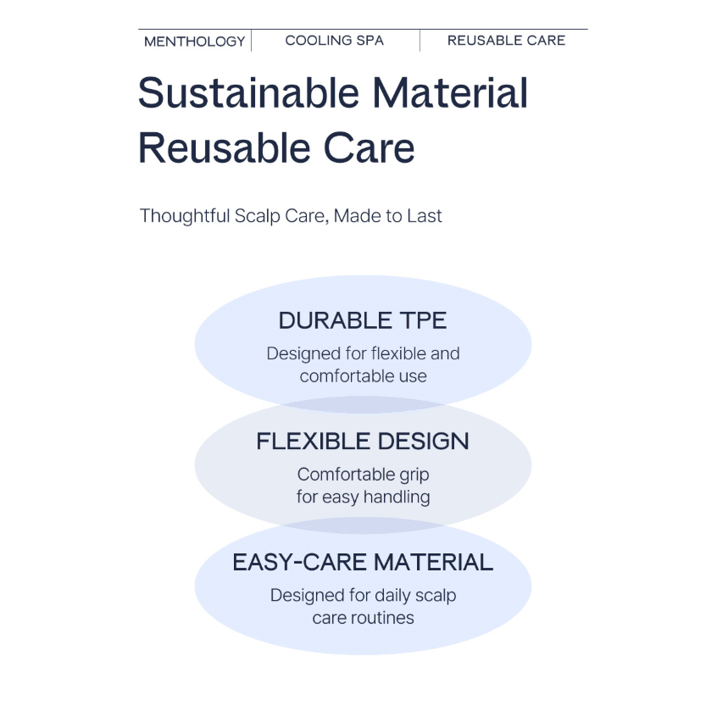
Task: Click the Designed for flexible and text
Action: tap(363, 353)
